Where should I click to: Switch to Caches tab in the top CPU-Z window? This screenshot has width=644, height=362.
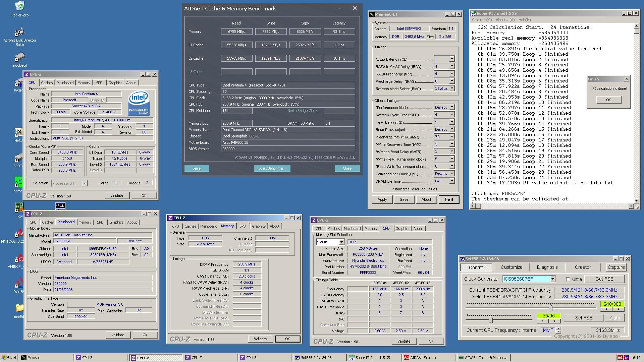47,83
